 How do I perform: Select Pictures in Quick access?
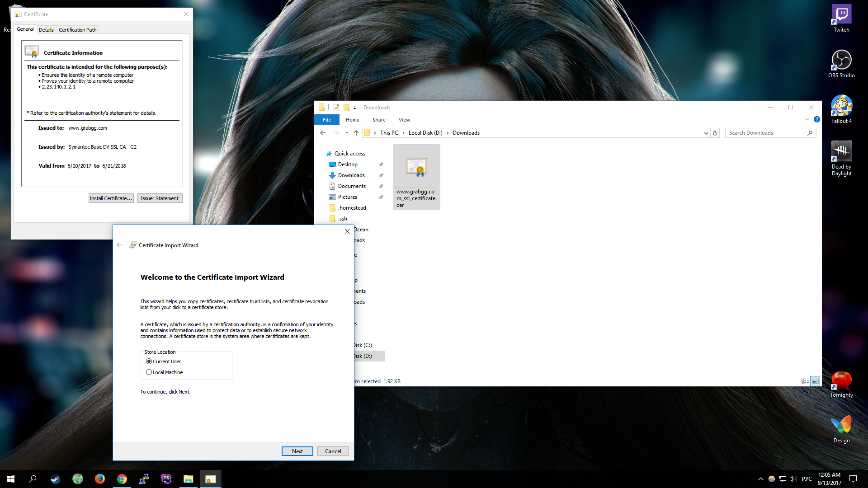(347, 197)
